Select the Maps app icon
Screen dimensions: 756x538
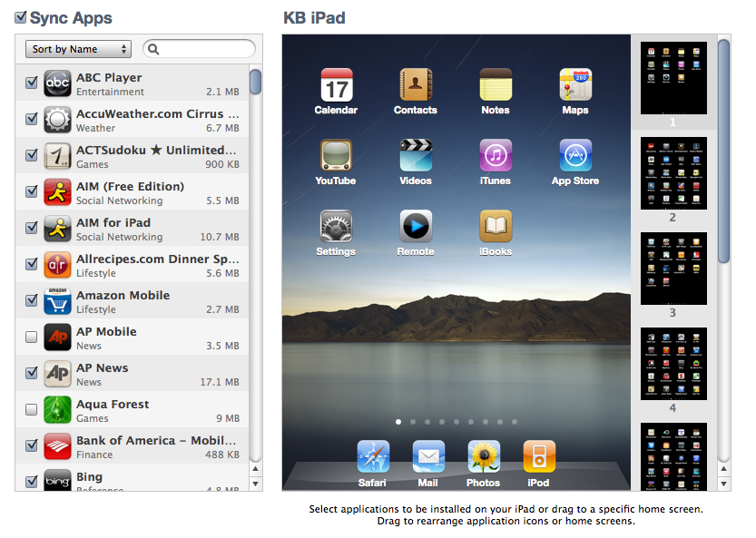pyautogui.click(x=575, y=85)
